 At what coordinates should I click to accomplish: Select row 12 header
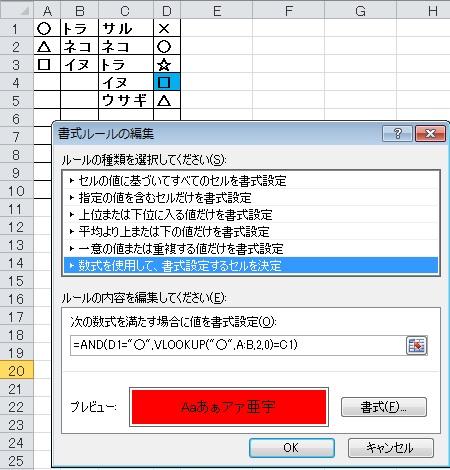[17, 226]
